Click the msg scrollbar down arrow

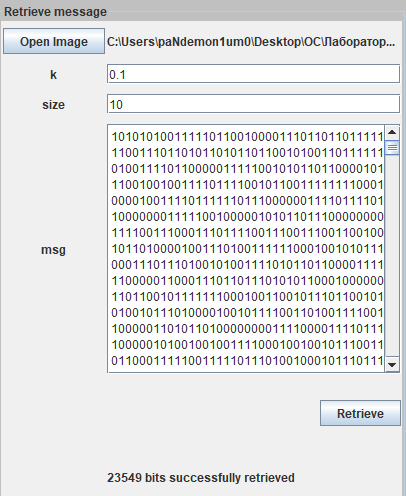[392, 365]
